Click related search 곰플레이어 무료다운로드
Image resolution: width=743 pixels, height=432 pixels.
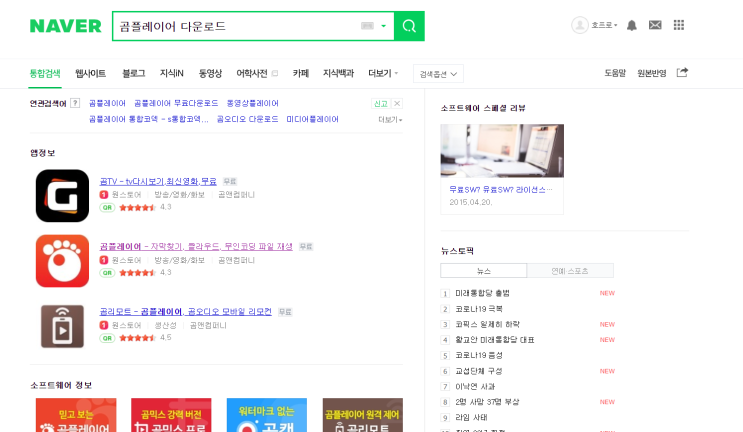pyautogui.click(x=176, y=103)
